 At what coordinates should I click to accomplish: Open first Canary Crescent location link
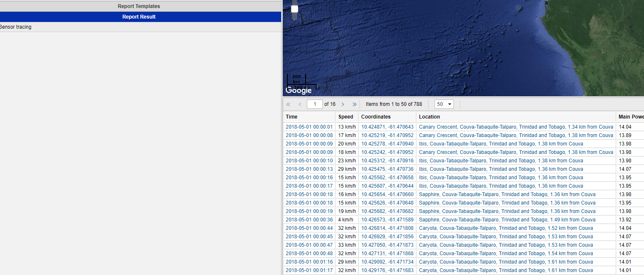tap(516, 127)
